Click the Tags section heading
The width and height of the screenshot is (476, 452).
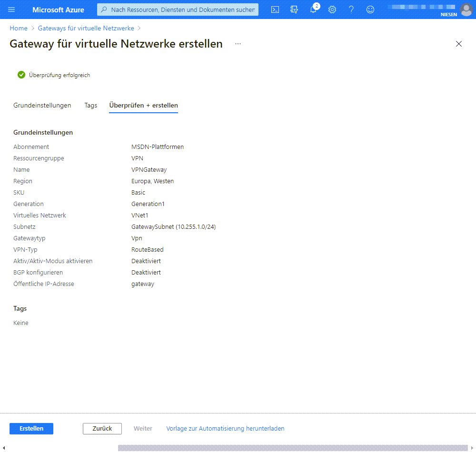click(x=20, y=308)
